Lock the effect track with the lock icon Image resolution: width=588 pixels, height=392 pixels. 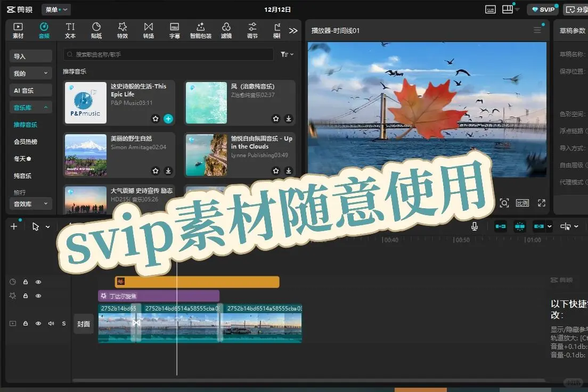25,296
